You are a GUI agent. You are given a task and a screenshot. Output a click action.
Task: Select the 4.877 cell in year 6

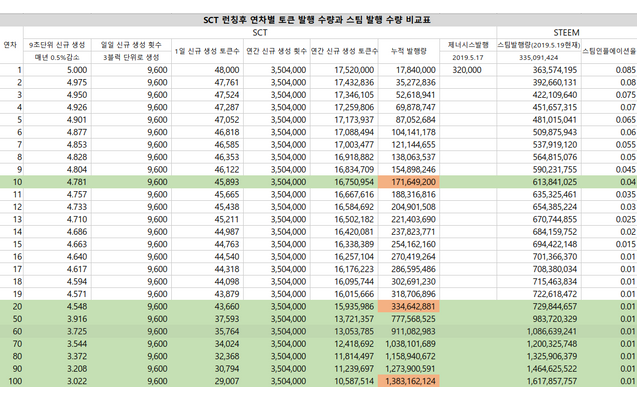point(77,132)
